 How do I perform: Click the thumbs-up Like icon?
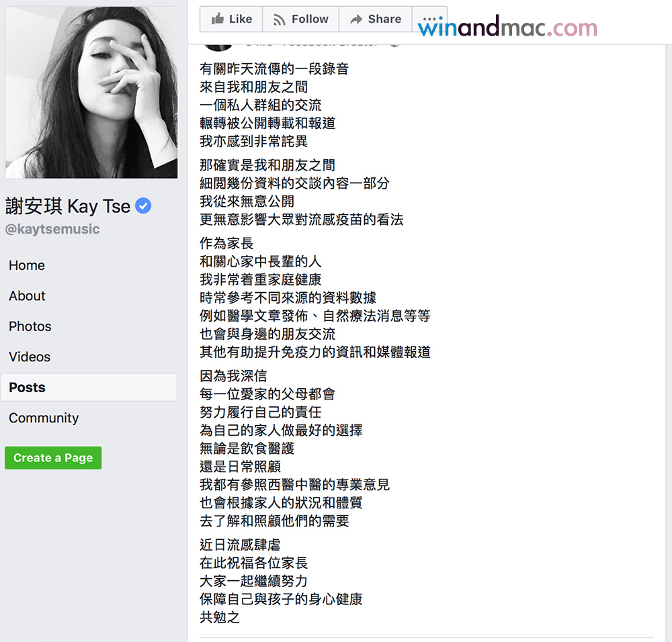coord(218,19)
